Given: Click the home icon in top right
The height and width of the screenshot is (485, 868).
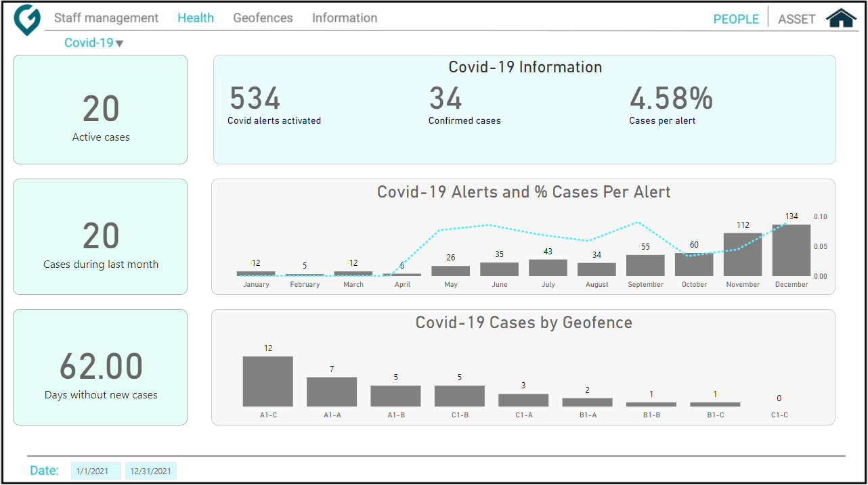Looking at the screenshot, I should (x=841, y=18).
